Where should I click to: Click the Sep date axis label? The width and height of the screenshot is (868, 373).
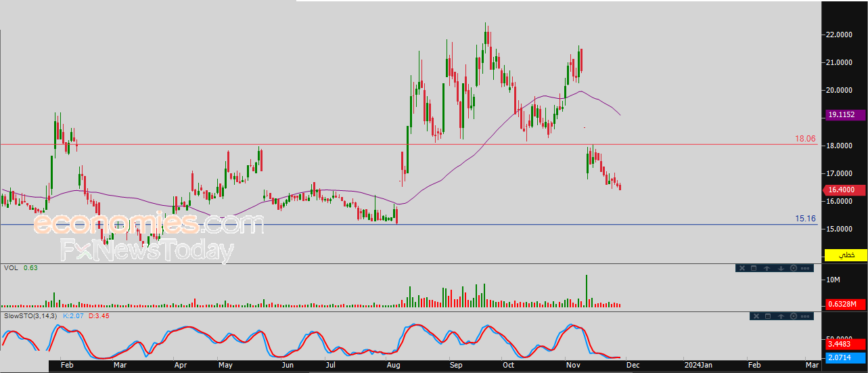[x=455, y=365]
